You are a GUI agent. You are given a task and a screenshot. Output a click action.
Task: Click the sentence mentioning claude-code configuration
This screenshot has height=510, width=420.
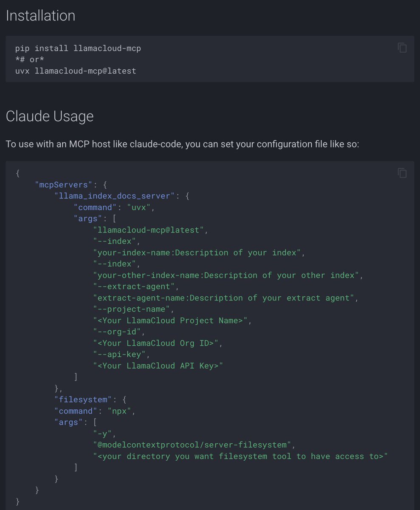tap(183, 144)
